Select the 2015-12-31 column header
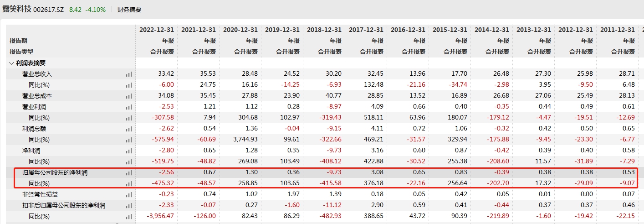This screenshot has width=644, height=224. pos(450,30)
